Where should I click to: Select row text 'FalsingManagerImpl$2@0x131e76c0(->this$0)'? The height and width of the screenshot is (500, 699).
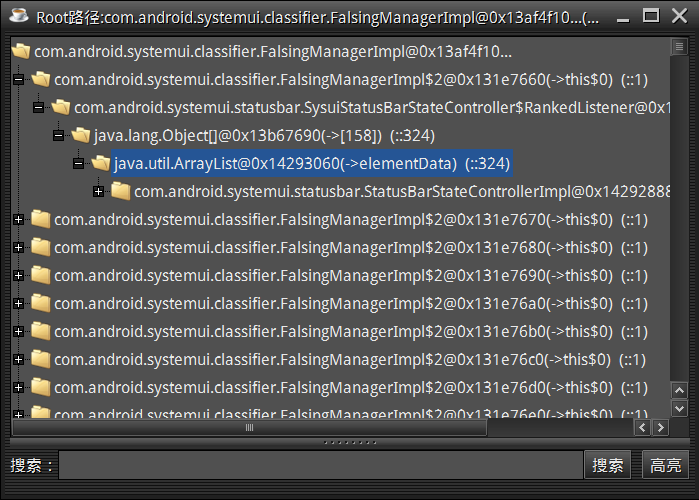pyautogui.click(x=445, y=360)
